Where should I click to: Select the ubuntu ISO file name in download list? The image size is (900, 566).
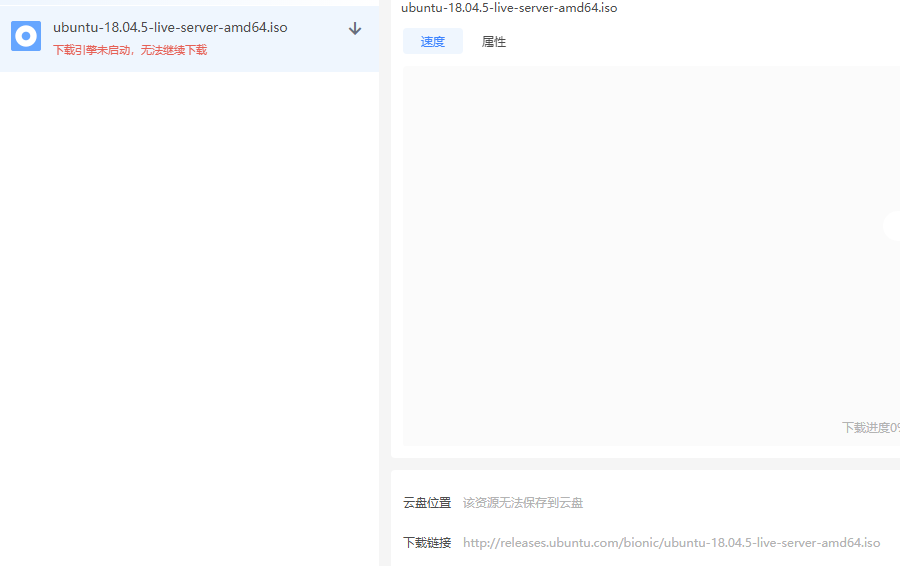point(170,27)
